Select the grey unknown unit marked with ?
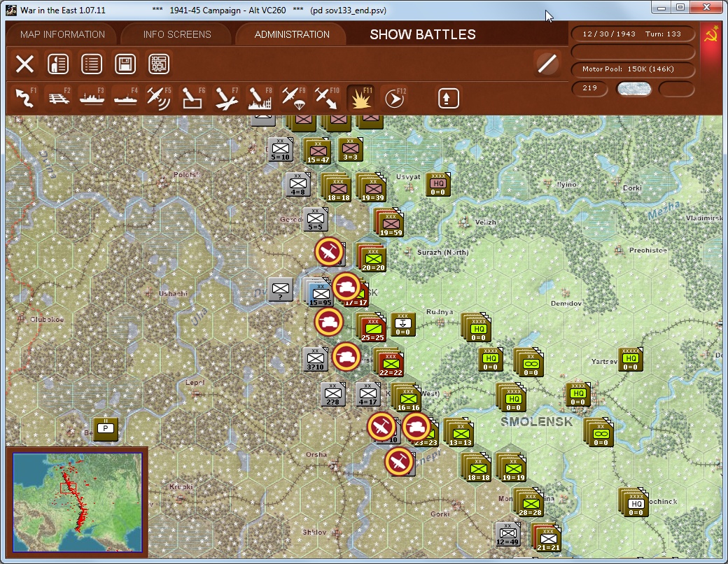The height and width of the screenshot is (564, 728). coord(281,290)
